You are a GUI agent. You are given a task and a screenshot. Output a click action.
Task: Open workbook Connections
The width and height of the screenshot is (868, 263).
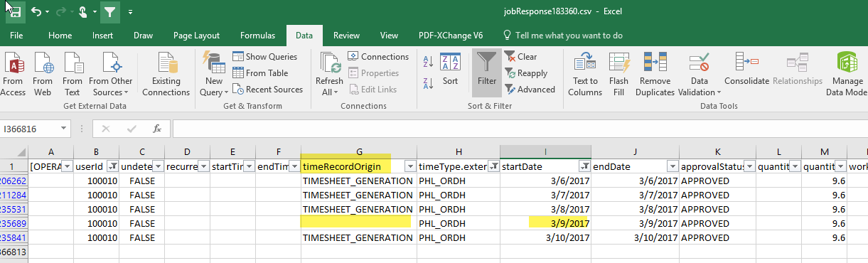(x=378, y=57)
